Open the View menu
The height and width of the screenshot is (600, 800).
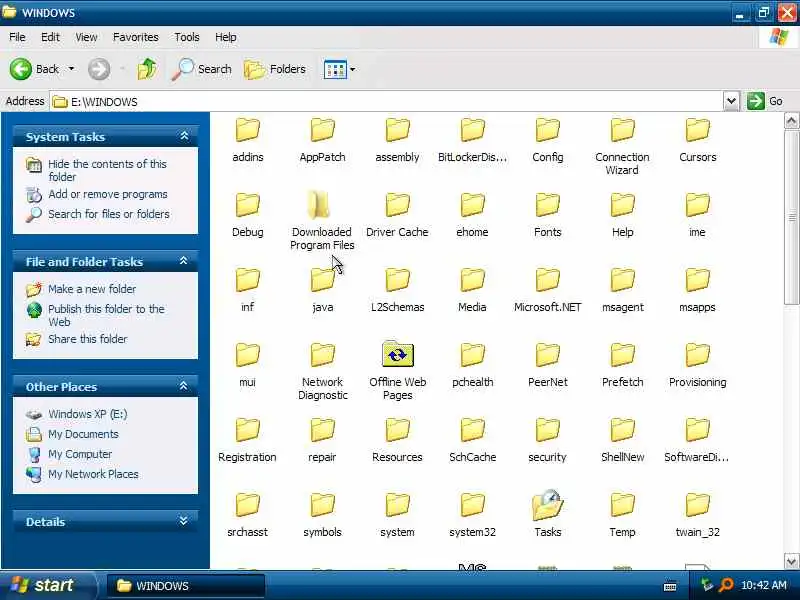(x=86, y=37)
